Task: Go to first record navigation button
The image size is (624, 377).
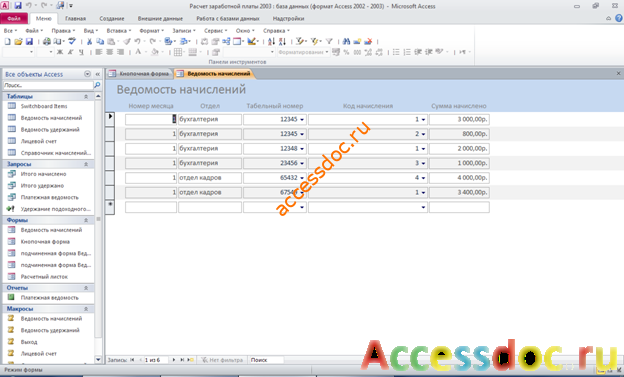Action: click(x=132, y=360)
